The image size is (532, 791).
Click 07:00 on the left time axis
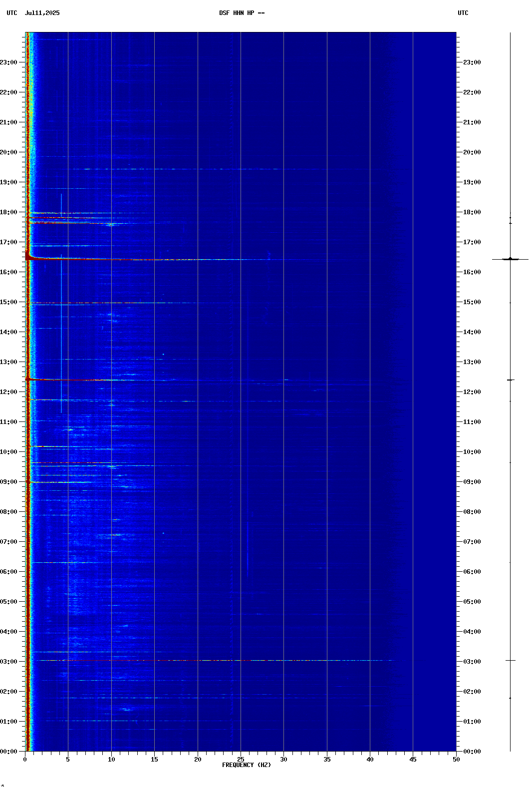pyautogui.click(x=8, y=542)
